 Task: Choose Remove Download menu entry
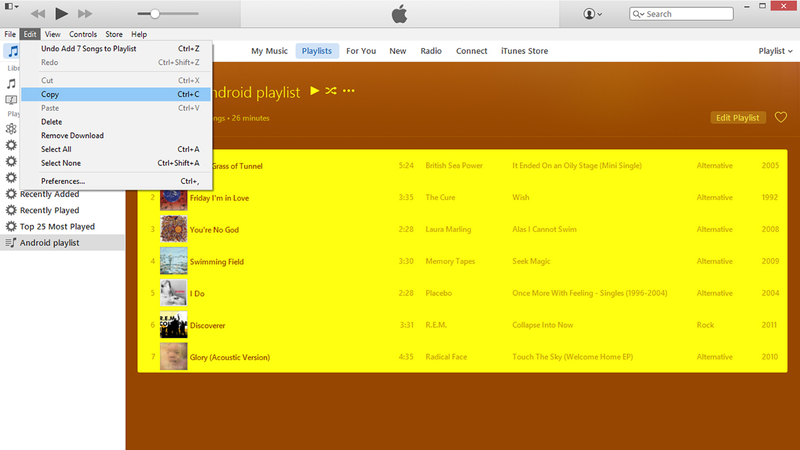pyautogui.click(x=117, y=135)
